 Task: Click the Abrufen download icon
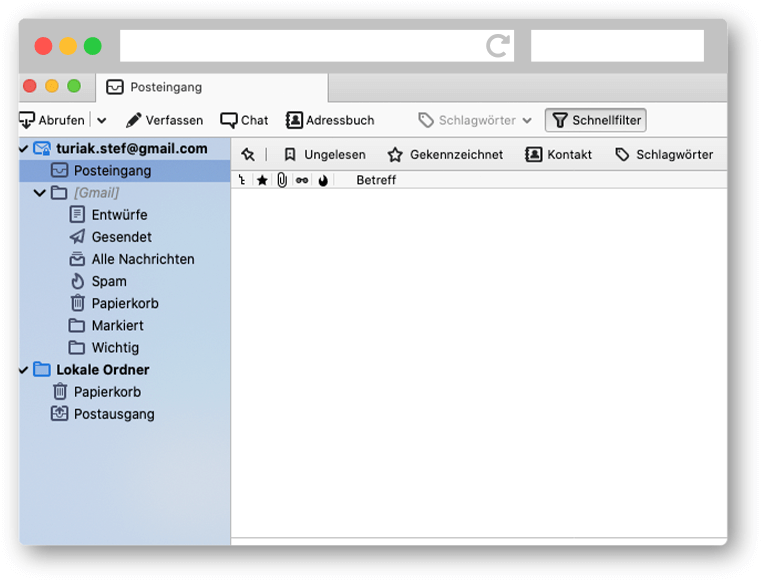click(27, 120)
